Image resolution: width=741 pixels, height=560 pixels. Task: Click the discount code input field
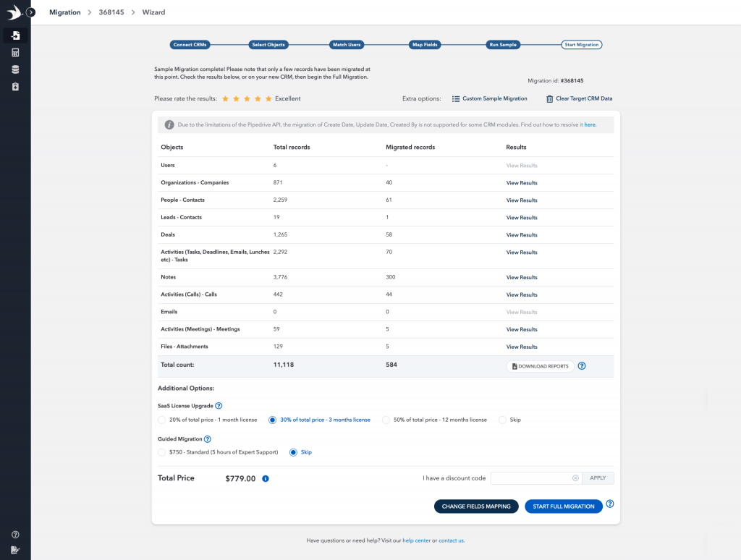[530, 478]
